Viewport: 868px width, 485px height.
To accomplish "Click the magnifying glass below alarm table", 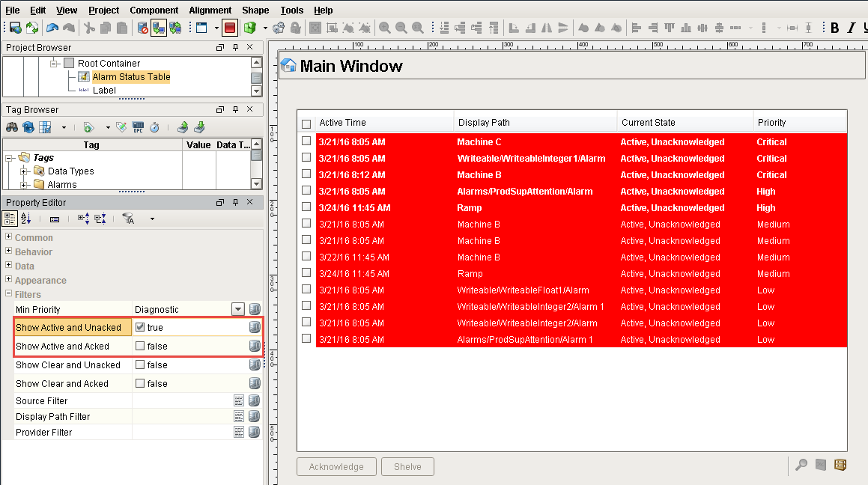I will click(801, 465).
